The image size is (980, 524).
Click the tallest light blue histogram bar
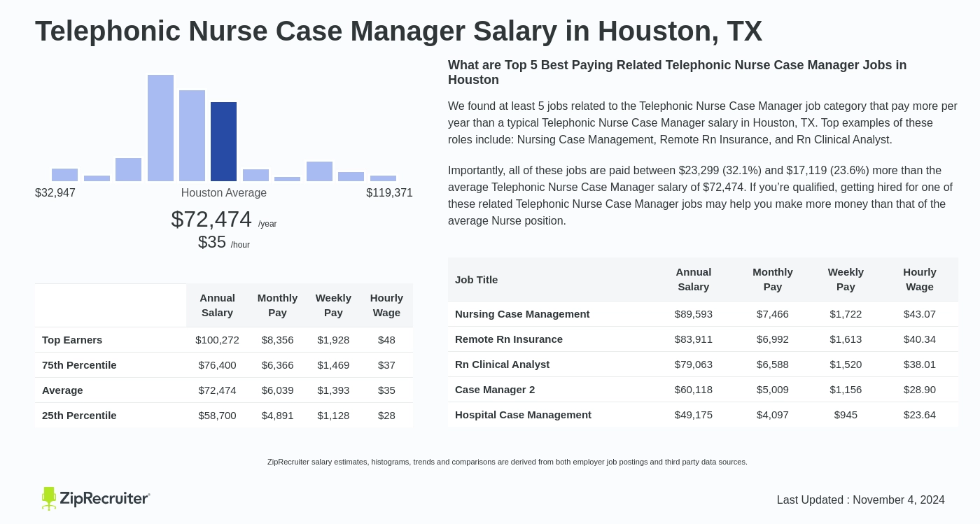tap(160, 128)
